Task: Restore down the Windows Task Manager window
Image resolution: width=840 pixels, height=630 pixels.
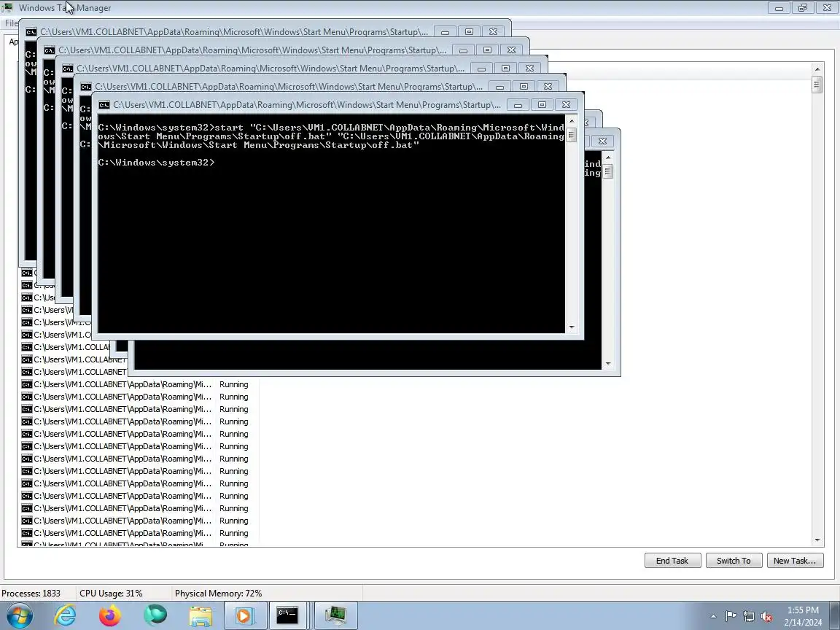Action: (x=803, y=7)
